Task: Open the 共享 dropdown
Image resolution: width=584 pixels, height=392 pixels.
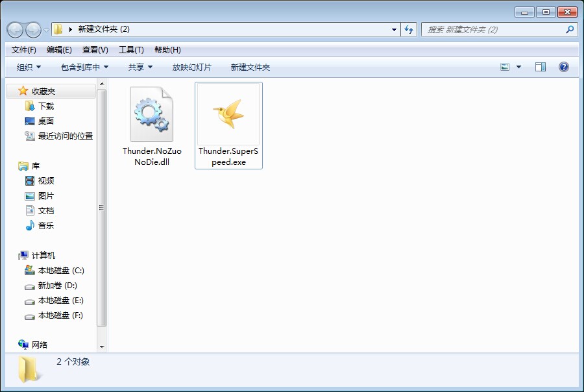Action: [x=140, y=67]
